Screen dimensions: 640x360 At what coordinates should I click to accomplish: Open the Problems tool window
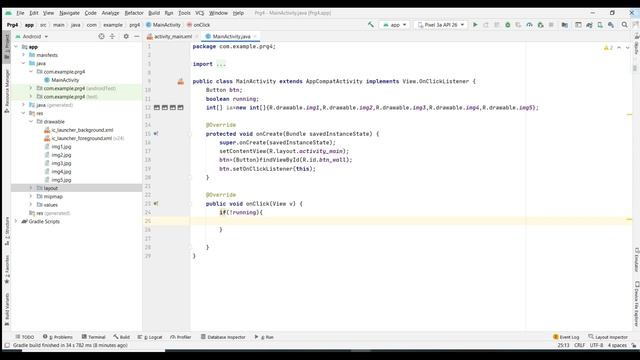point(58,337)
